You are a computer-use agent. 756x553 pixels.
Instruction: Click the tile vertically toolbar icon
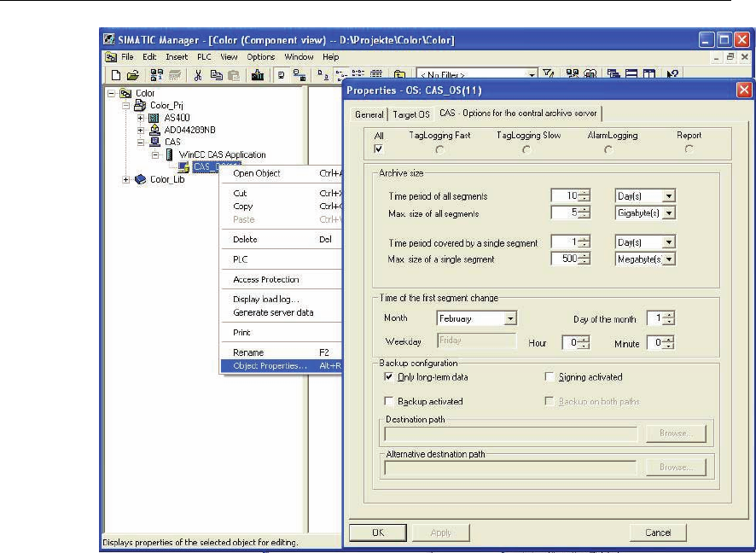[649, 73]
